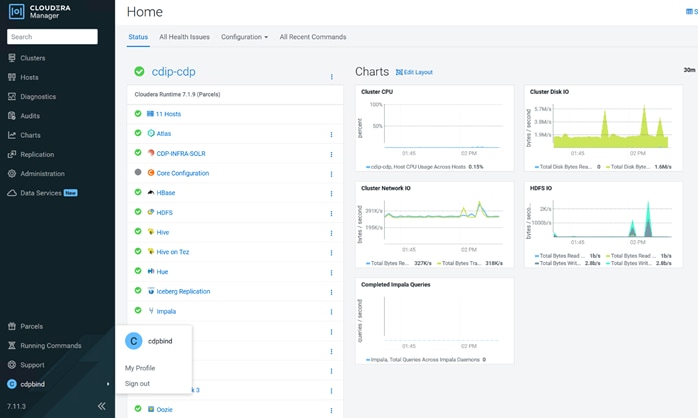Screen dimensions: 698x418
Task: Click the green health icon beside cdip-cdp
Action: coord(139,71)
